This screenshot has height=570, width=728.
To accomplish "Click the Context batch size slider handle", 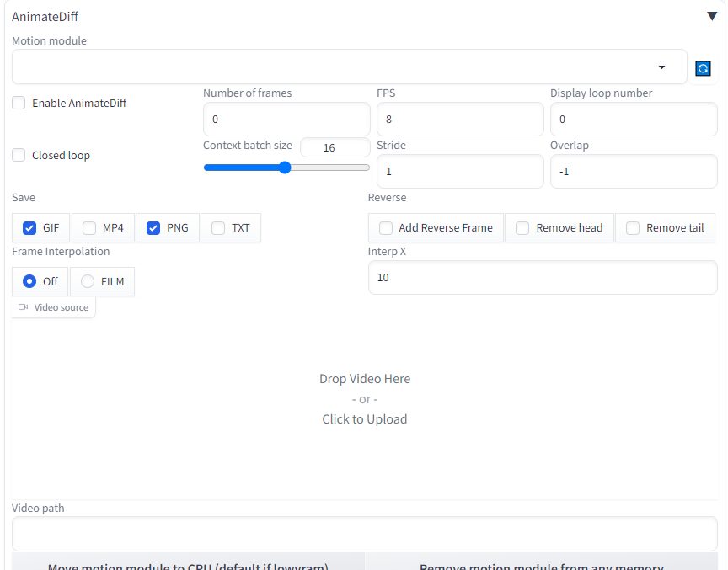I will 285,168.
